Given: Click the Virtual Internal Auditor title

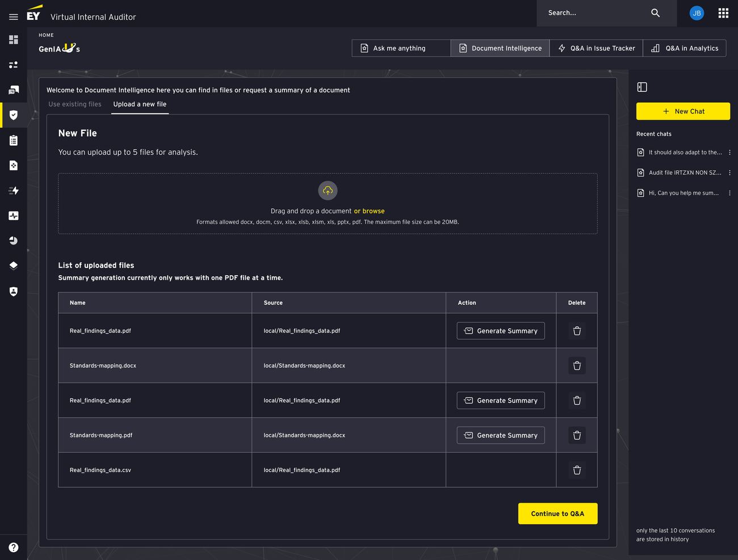Looking at the screenshot, I should [93, 17].
